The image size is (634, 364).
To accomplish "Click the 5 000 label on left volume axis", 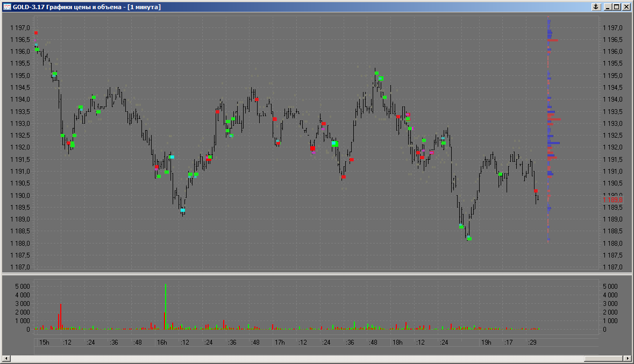I will pos(22,287).
